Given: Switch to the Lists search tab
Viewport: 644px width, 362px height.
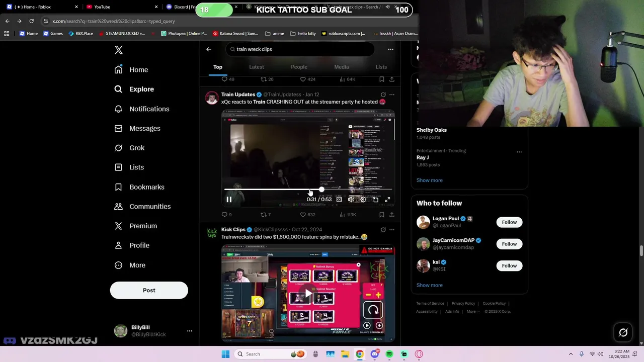Looking at the screenshot, I should tap(381, 67).
